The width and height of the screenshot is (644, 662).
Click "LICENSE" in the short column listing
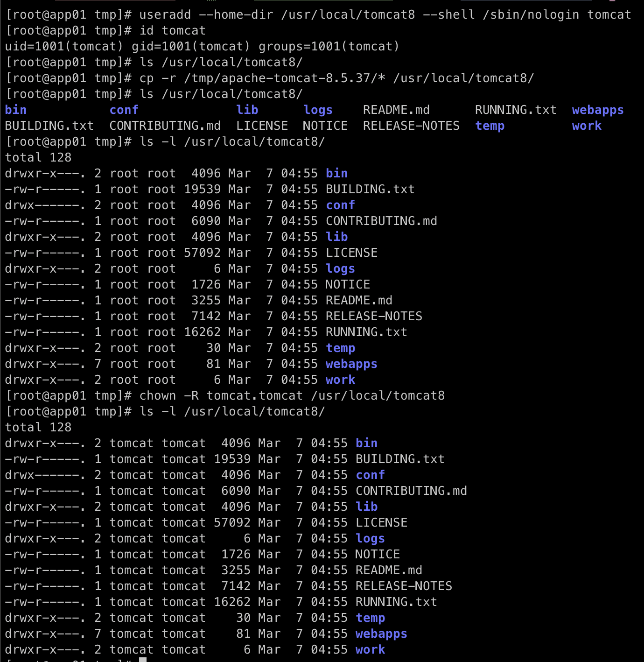click(x=262, y=126)
